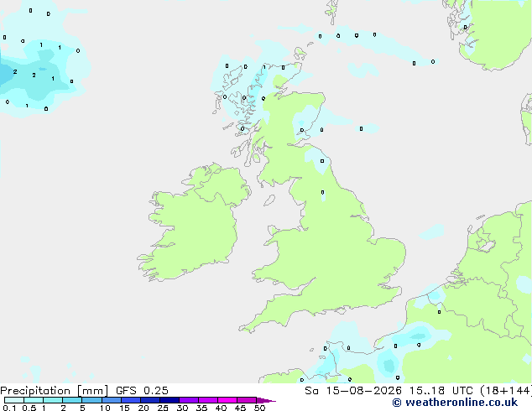Click the arrow tip beyond 50 in legend
This screenshot has width=532, height=411.
click(x=267, y=400)
